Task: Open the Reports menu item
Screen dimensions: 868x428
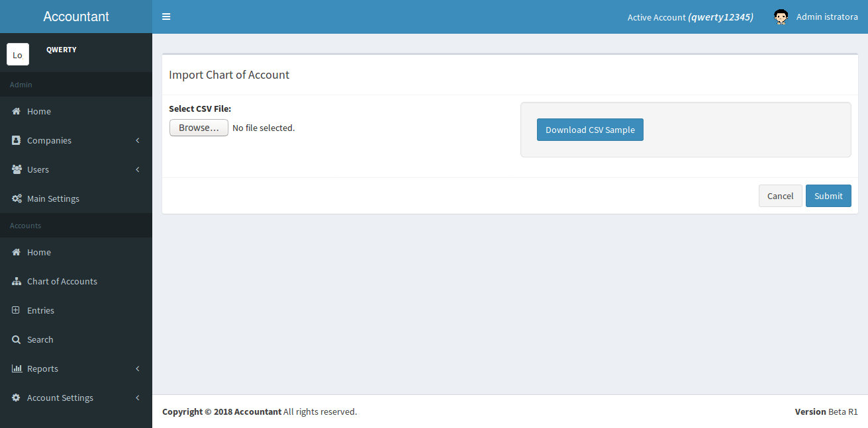Action: coord(76,368)
